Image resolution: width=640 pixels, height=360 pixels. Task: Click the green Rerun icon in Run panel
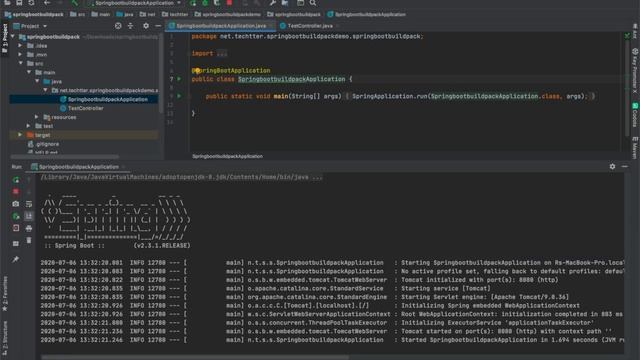[x=16, y=180]
